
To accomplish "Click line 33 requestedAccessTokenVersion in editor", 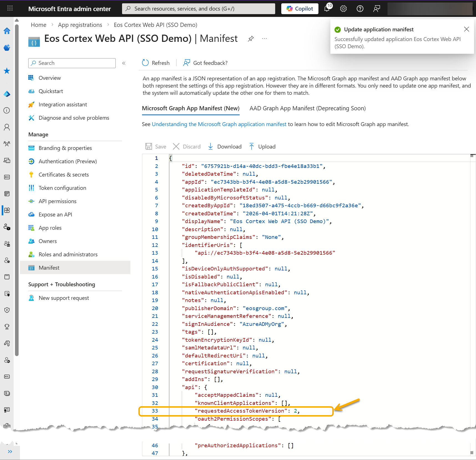I will pyautogui.click(x=247, y=411).
